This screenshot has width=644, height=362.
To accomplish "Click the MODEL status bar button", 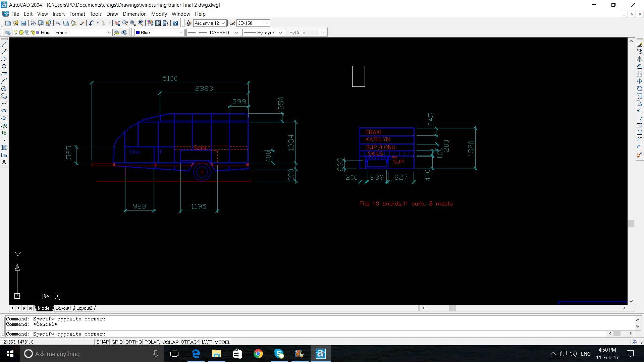I will (222, 342).
